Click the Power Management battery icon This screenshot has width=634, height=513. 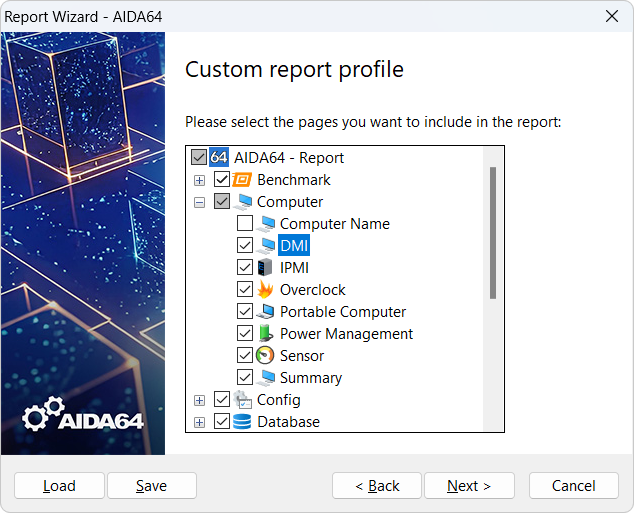tap(266, 334)
